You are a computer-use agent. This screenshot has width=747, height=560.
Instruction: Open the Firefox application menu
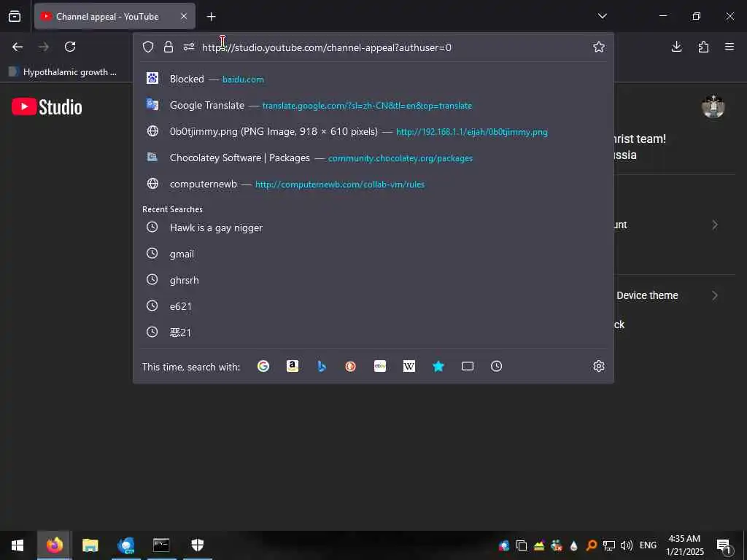point(729,47)
